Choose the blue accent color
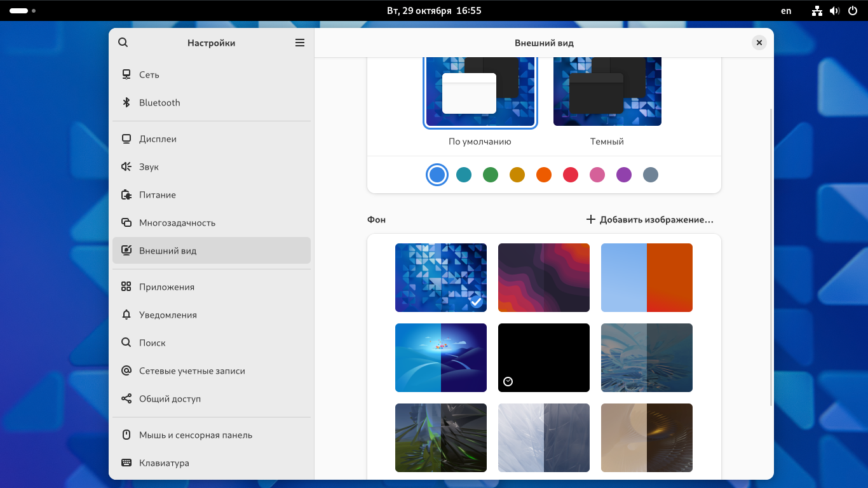The image size is (868, 488). point(437,175)
